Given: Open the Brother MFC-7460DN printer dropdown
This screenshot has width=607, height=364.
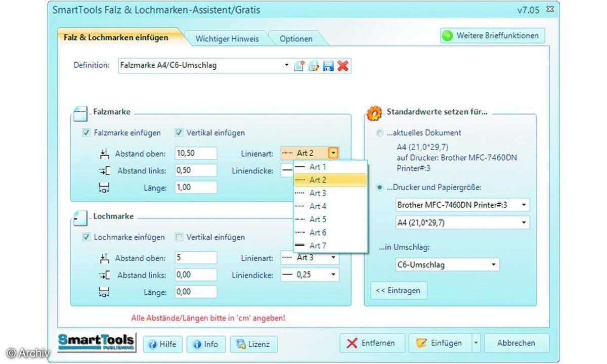Looking at the screenshot, I should pyautogui.click(x=524, y=205).
